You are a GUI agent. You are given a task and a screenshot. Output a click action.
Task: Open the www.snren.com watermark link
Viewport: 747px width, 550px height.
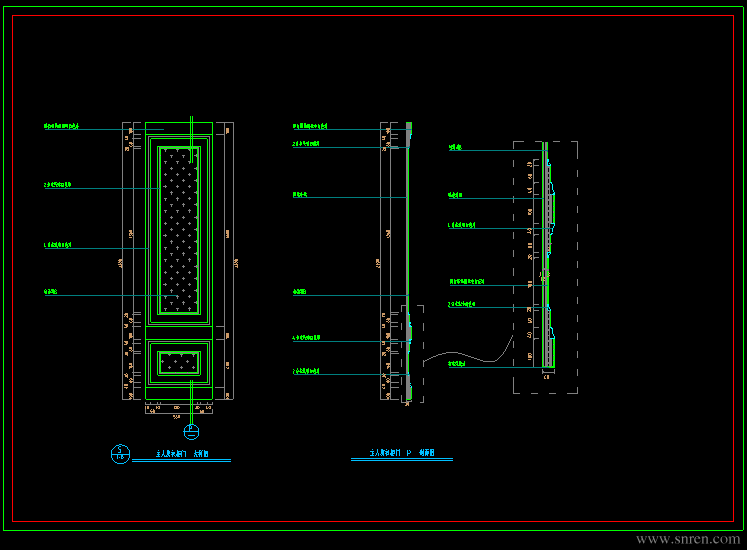(688, 539)
